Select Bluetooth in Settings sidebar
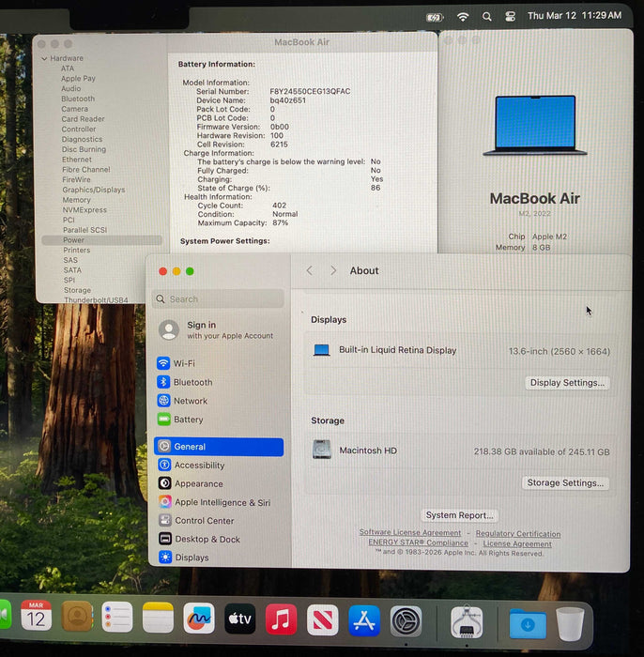 (x=219, y=382)
